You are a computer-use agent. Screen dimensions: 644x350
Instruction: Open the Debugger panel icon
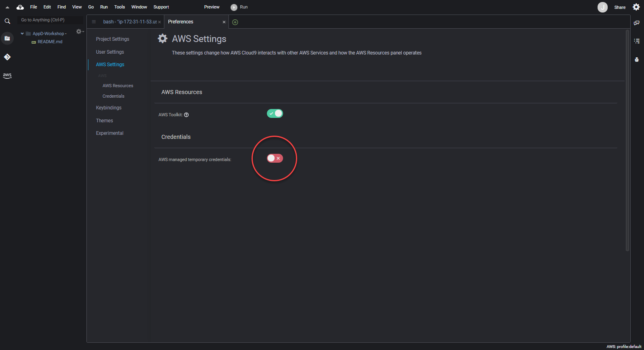[x=637, y=59]
